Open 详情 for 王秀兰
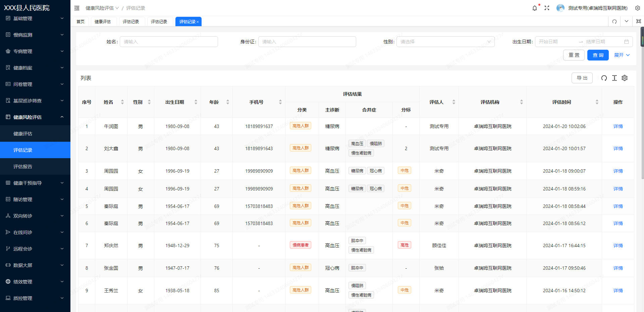Screen dimensions: 644x312 (618, 291)
